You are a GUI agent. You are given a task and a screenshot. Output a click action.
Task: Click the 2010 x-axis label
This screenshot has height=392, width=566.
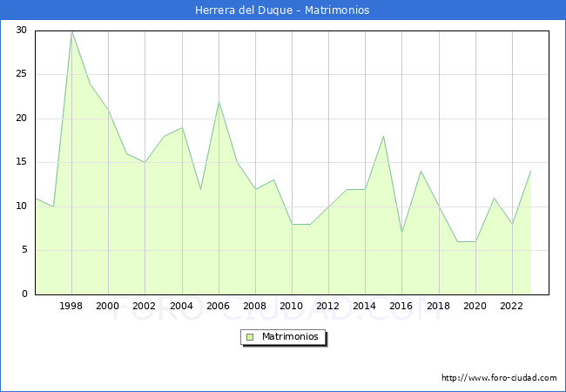[x=292, y=306]
